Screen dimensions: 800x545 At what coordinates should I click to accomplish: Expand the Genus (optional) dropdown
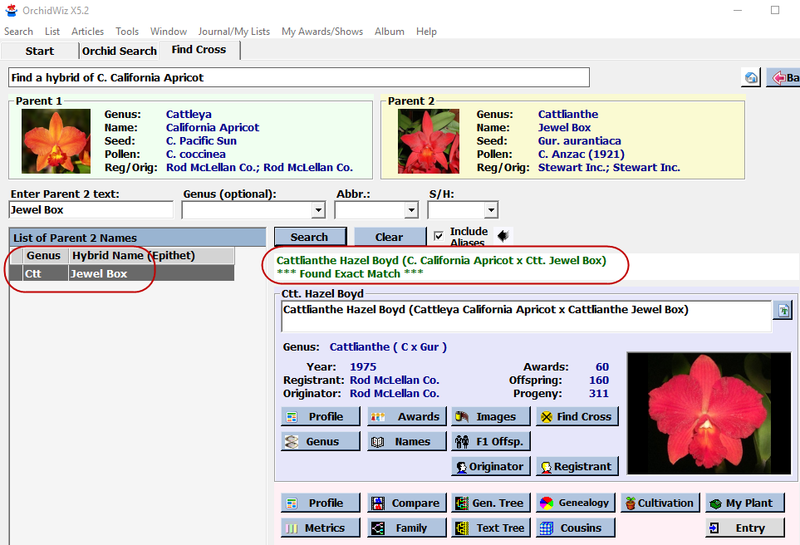coord(318,210)
